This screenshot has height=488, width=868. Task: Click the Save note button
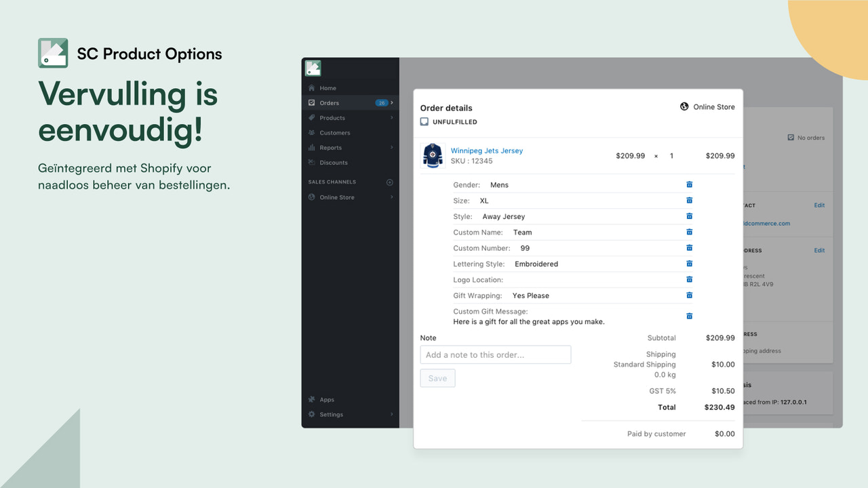click(x=437, y=378)
